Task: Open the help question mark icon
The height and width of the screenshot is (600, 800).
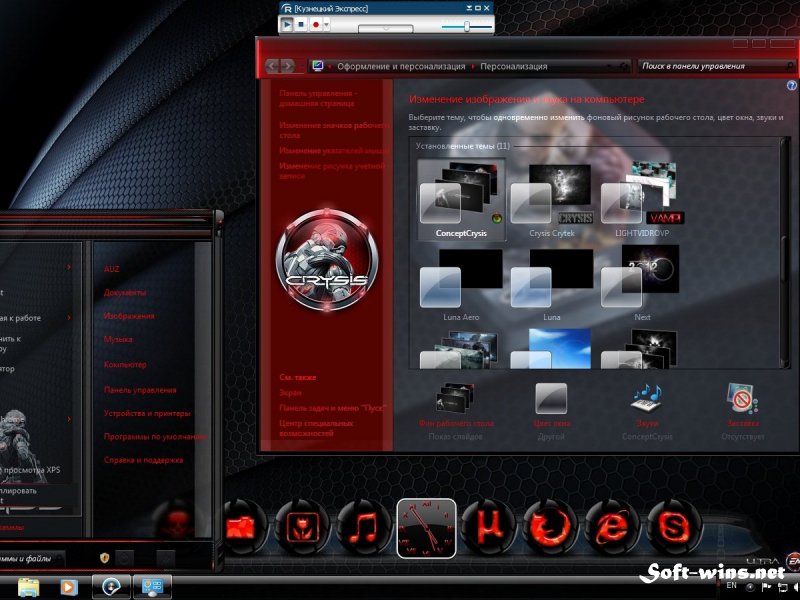Action: pyautogui.click(x=791, y=86)
